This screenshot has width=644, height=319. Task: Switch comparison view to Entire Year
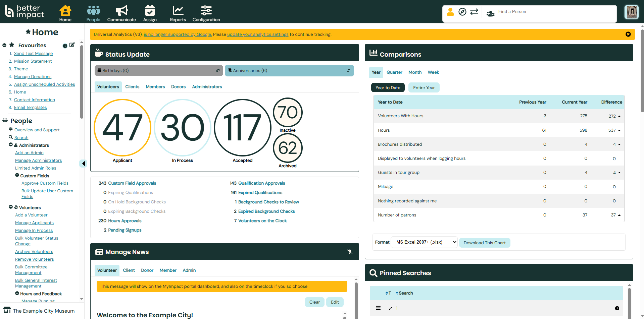[424, 87]
